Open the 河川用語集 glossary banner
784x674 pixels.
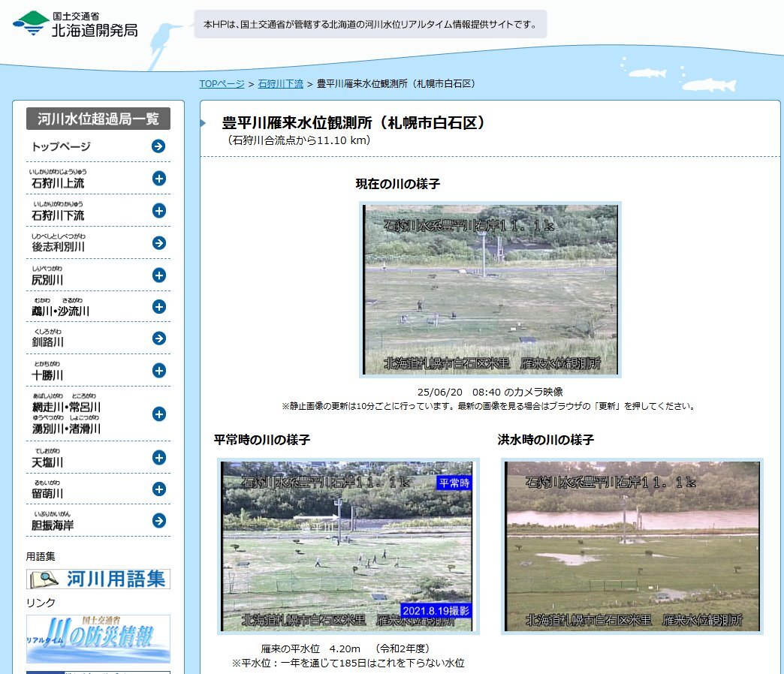click(x=98, y=579)
